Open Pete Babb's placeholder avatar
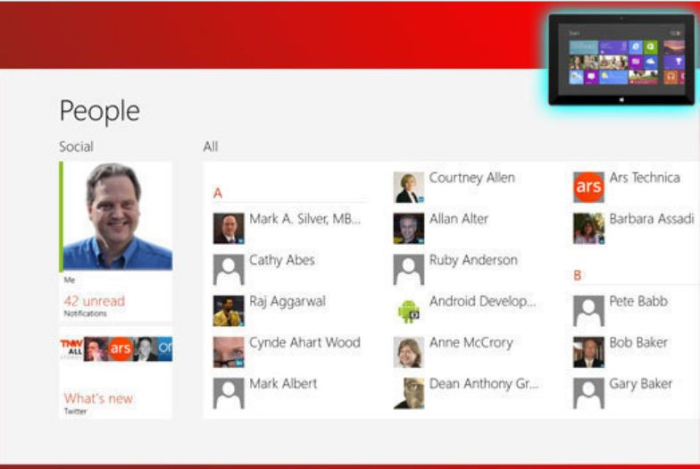Image resolution: width=700 pixels, height=469 pixels. [588, 311]
